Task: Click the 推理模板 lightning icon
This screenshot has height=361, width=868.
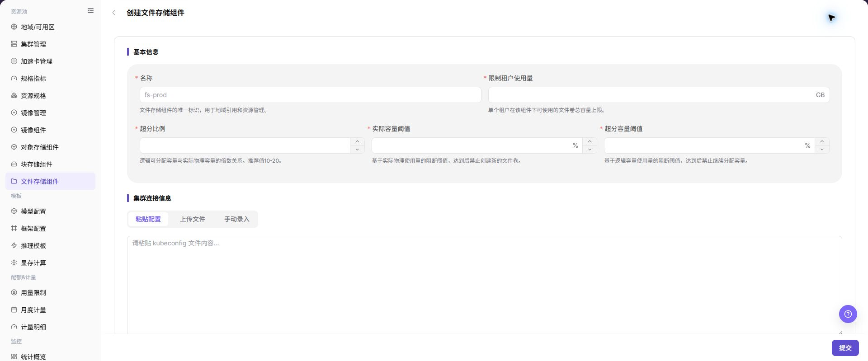Action: click(14, 246)
